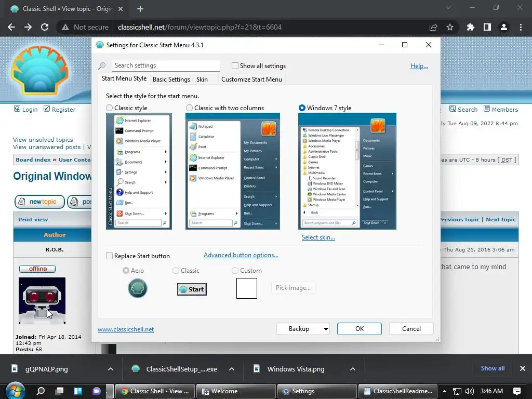The width and height of the screenshot is (532, 399).
Task: Open Widgets icon on taskbar
Action: point(78,391)
